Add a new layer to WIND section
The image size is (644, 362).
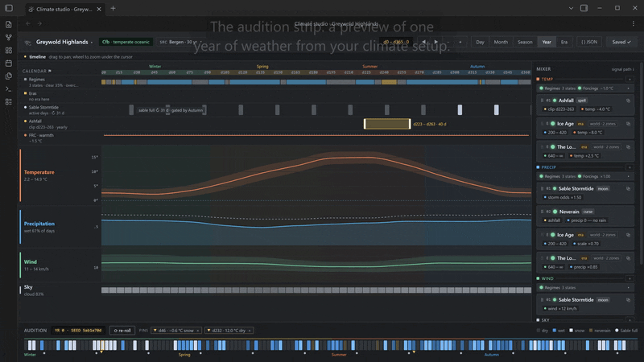click(630, 278)
